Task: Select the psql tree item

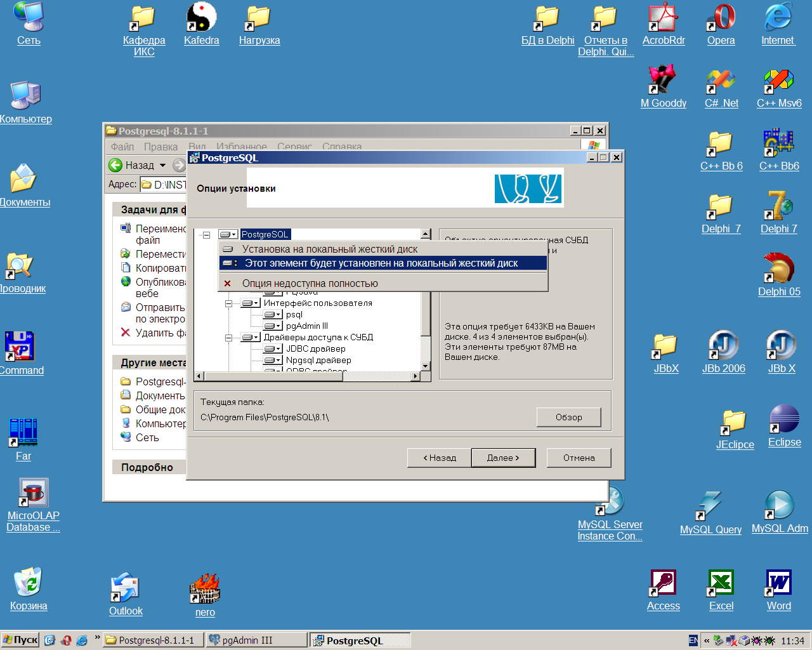Action: coord(294,315)
